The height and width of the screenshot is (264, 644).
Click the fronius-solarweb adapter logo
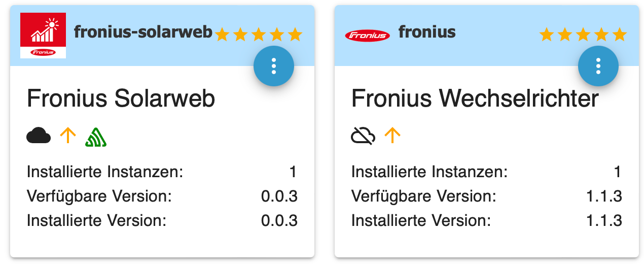tap(43, 35)
